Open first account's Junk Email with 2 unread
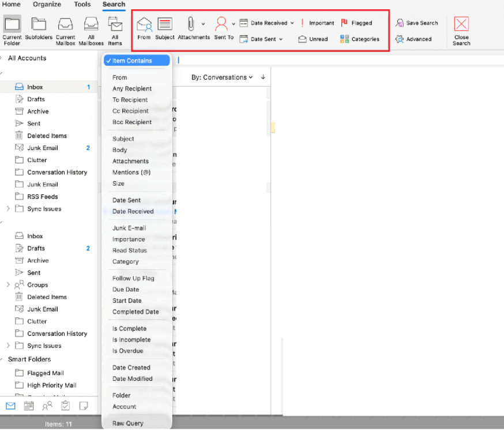 coord(48,148)
